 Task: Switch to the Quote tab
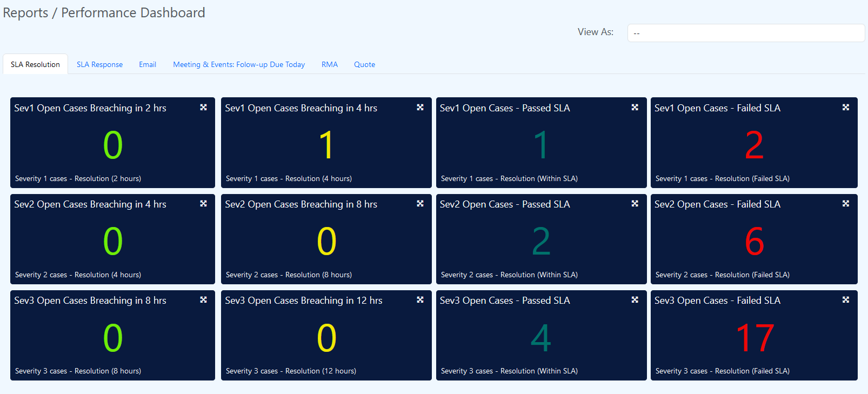pos(364,64)
